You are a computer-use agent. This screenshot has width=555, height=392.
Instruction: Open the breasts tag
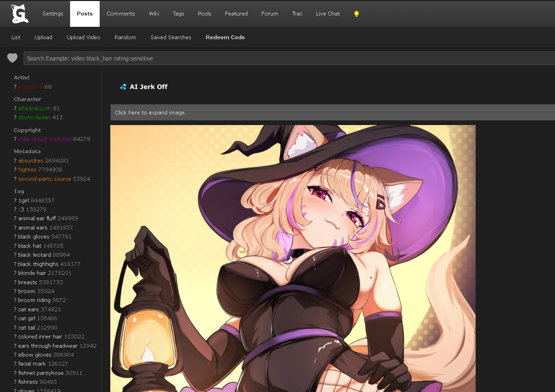[27, 282]
